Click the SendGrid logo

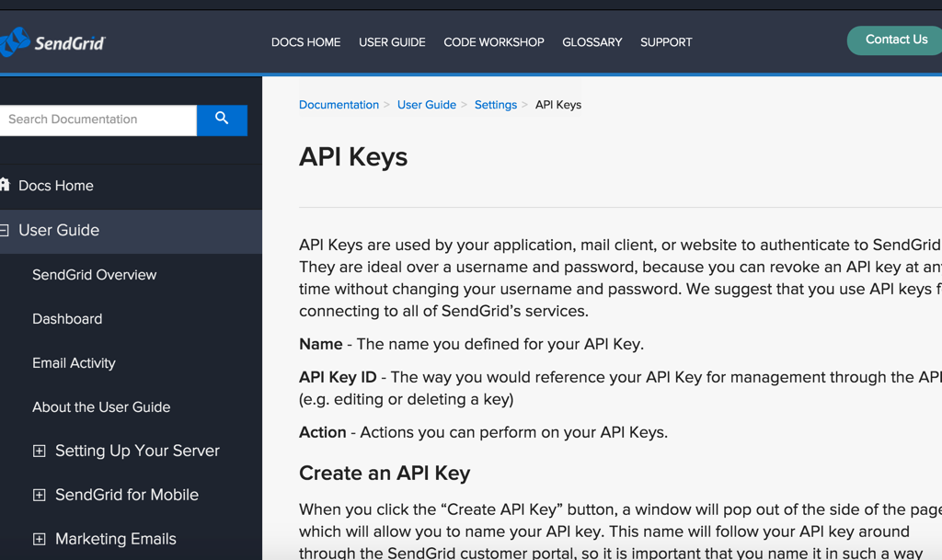coord(52,42)
